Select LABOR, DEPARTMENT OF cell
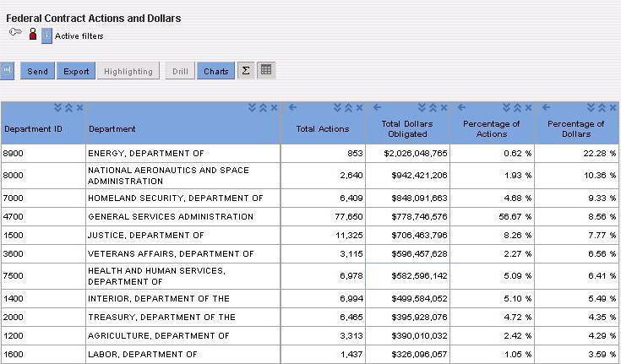Screen dimensions: 621x364 coord(182,355)
